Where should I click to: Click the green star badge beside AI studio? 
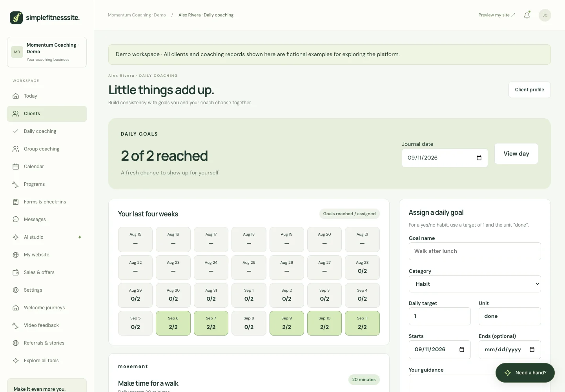click(80, 237)
